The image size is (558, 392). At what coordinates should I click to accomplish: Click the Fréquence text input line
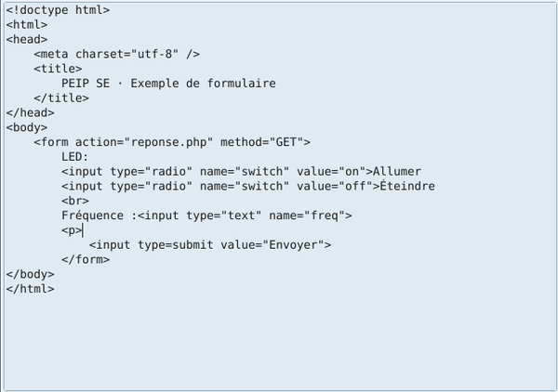(x=206, y=216)
